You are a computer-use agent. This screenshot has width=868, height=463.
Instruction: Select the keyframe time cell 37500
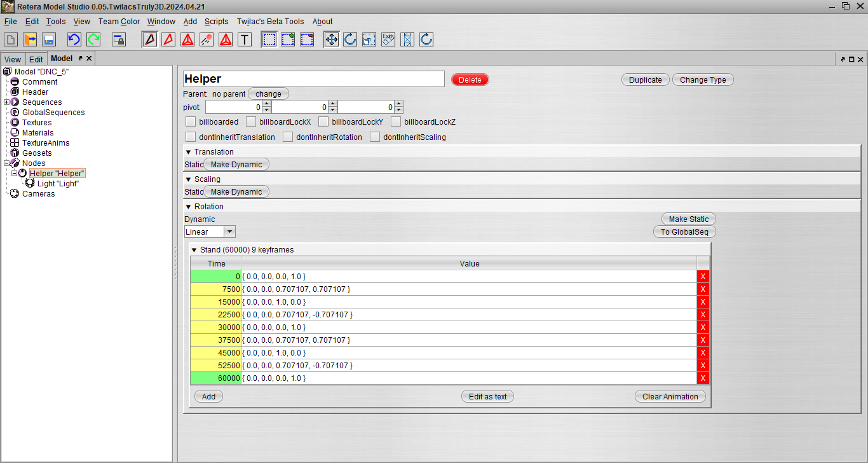click(216, 340)
